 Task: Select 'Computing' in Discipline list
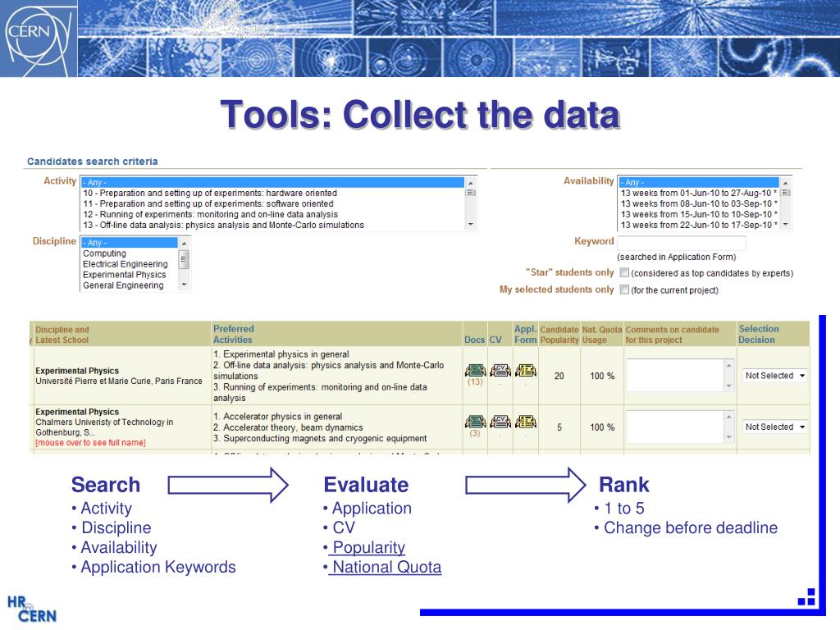point(104,253)
